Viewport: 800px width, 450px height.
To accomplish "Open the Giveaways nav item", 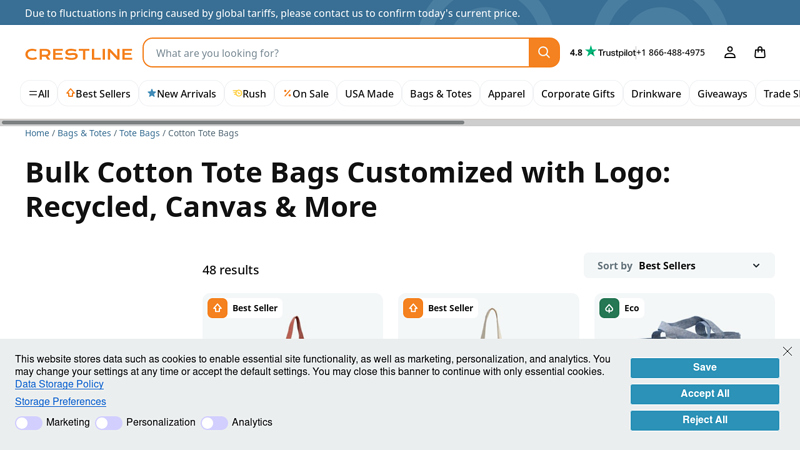I will pyautogui.click(x=722, y=94).
